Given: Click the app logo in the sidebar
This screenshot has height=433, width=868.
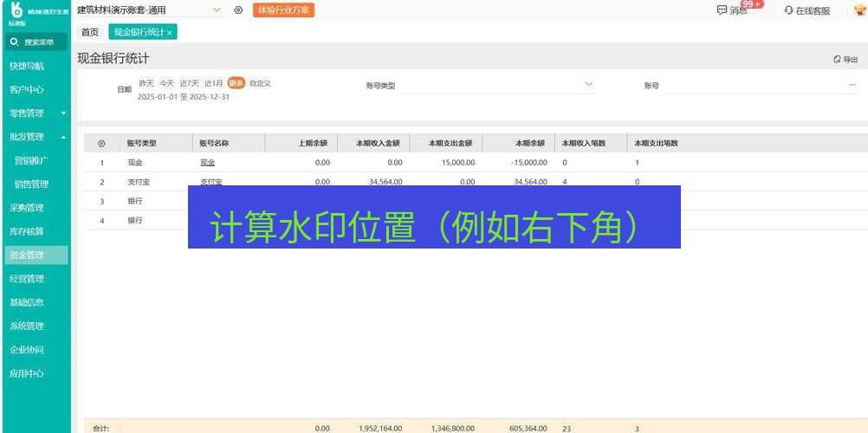Looking at the screenshot, I should tap(16, 10).
